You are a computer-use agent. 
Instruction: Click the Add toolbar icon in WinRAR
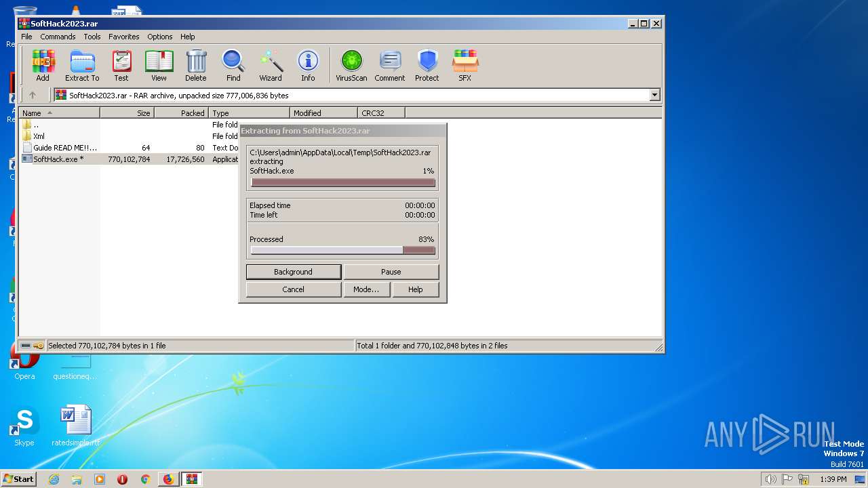pyautogui.click(x=43, y=66)
